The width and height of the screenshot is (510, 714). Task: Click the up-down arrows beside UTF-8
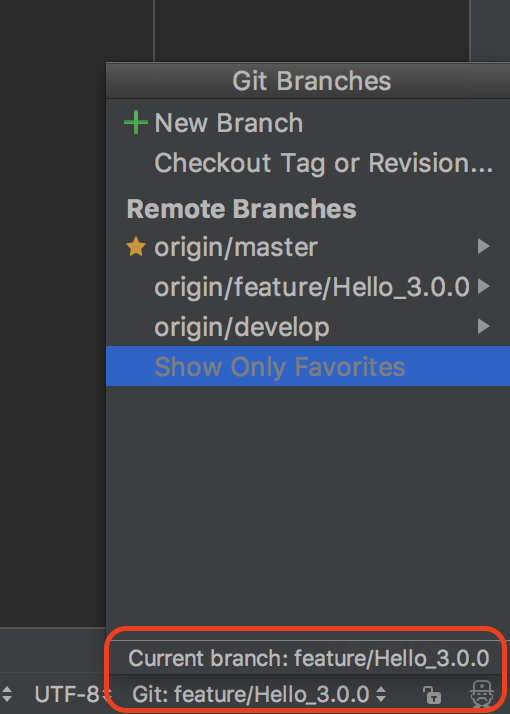coord(107,694)
